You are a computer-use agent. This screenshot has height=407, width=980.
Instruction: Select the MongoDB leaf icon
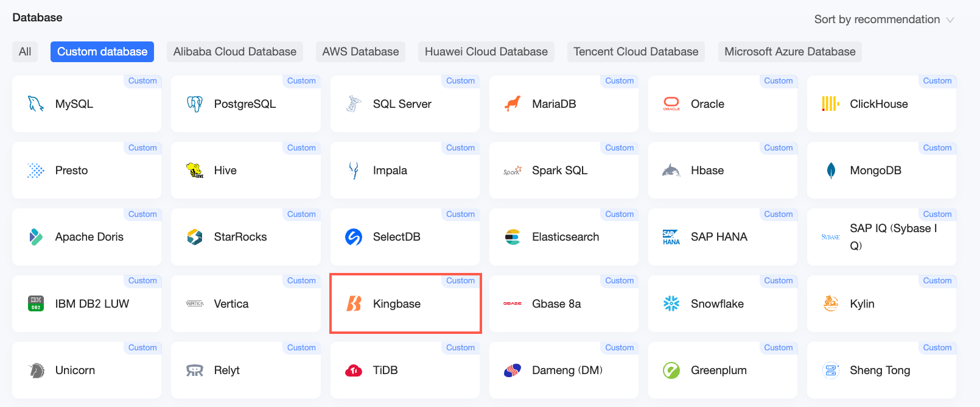831,171
